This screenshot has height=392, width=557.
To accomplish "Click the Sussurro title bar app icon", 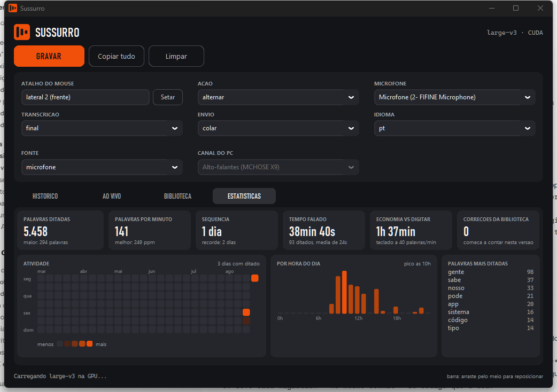I will [x=13, y=8].
